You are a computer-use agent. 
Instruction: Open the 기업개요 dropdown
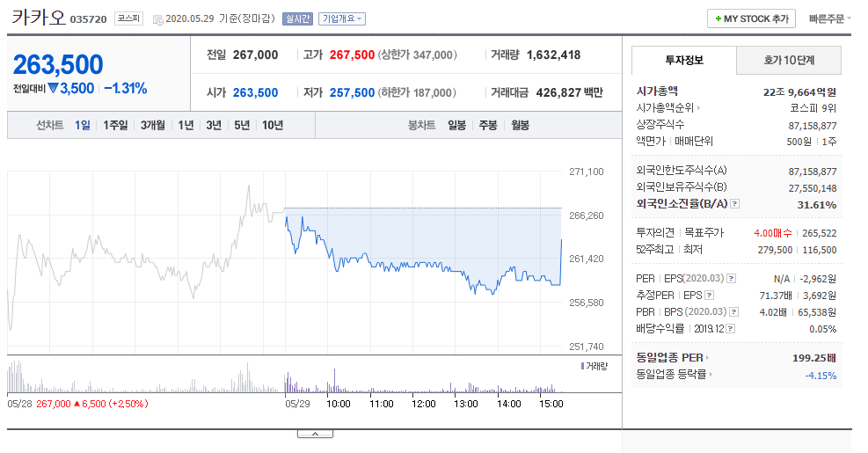(342, 18)
